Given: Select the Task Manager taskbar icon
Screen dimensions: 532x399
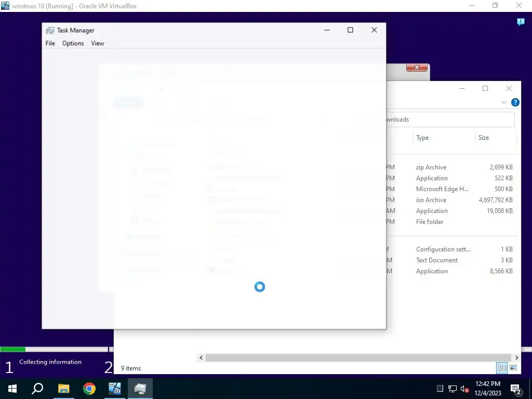Looking at the screenshot, I should coord(140,389).
